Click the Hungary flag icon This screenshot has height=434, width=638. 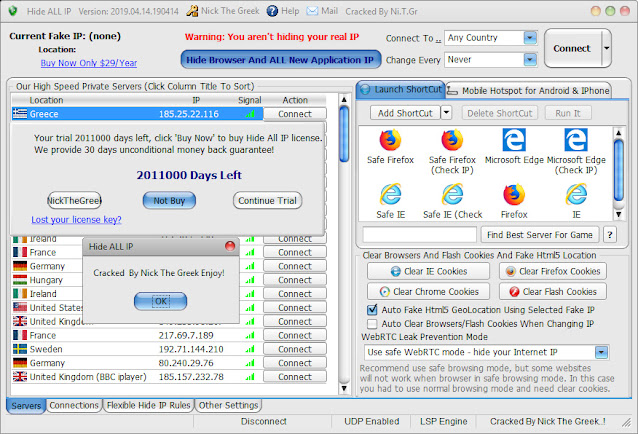click(20, 280)
